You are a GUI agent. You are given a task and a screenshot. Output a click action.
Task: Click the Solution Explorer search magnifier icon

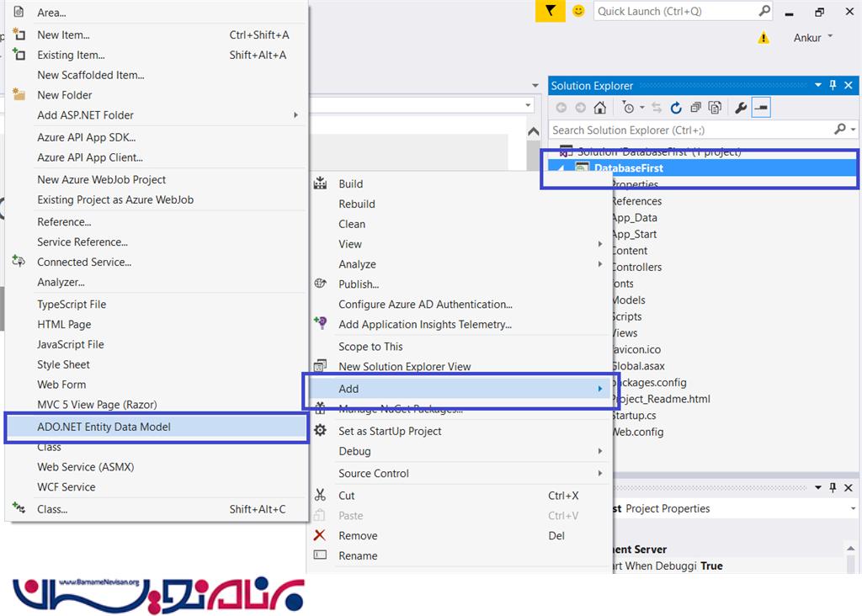click(839, 130)
